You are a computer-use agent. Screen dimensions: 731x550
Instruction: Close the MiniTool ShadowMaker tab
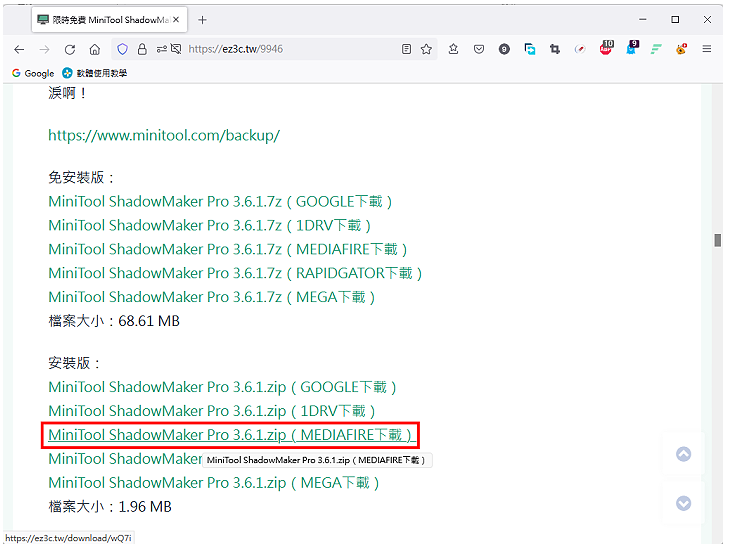(x=176, y=20)
